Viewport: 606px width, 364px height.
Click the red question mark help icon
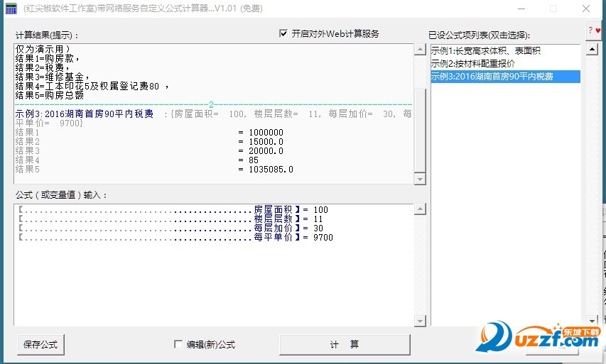[594, 30]
